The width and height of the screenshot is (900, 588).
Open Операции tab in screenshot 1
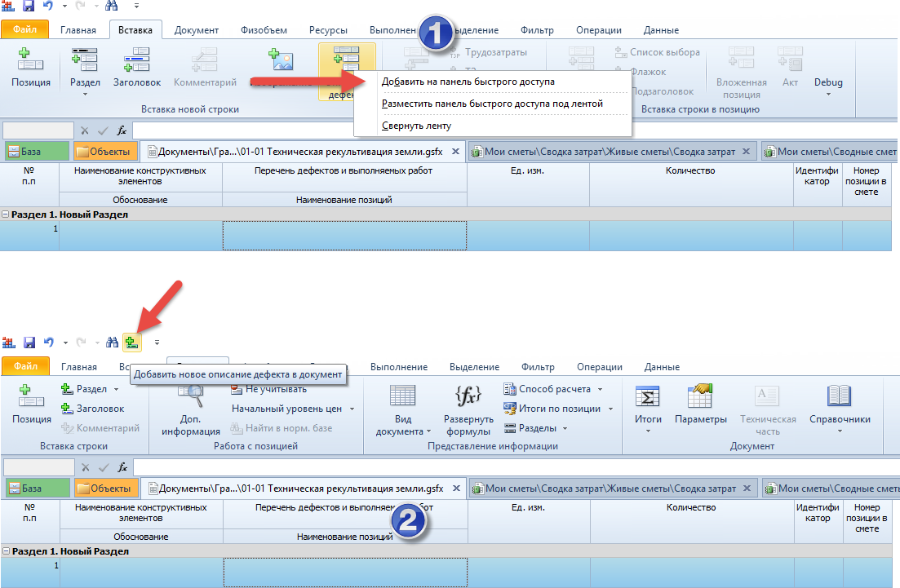599,30
